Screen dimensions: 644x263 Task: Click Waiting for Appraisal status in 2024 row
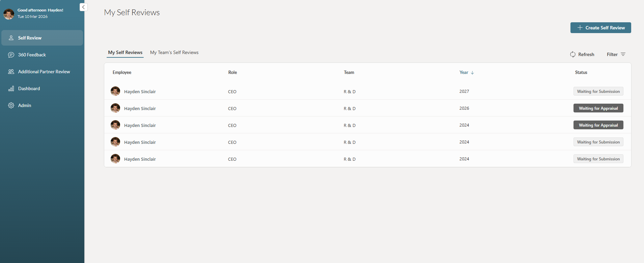point(598,125)
